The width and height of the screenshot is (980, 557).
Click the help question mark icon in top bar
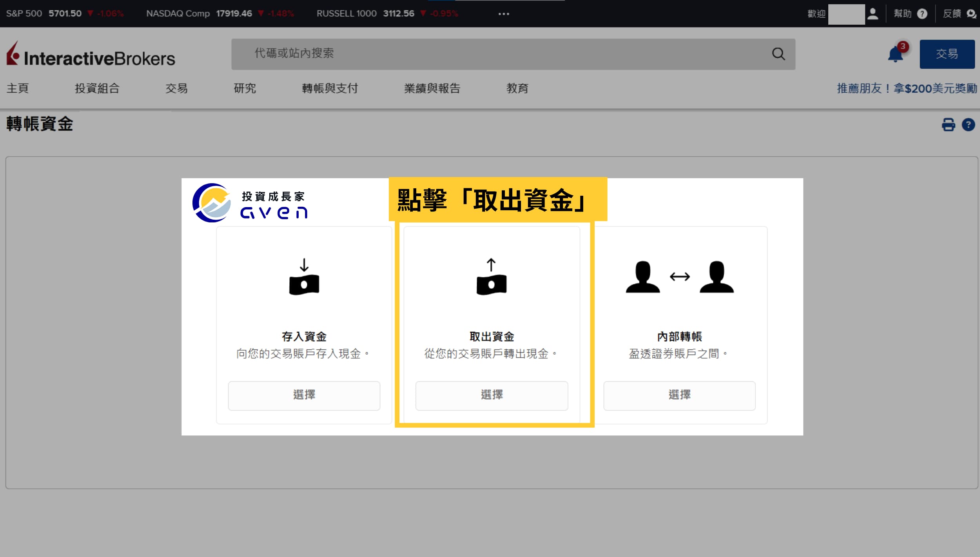pos(922,14)
